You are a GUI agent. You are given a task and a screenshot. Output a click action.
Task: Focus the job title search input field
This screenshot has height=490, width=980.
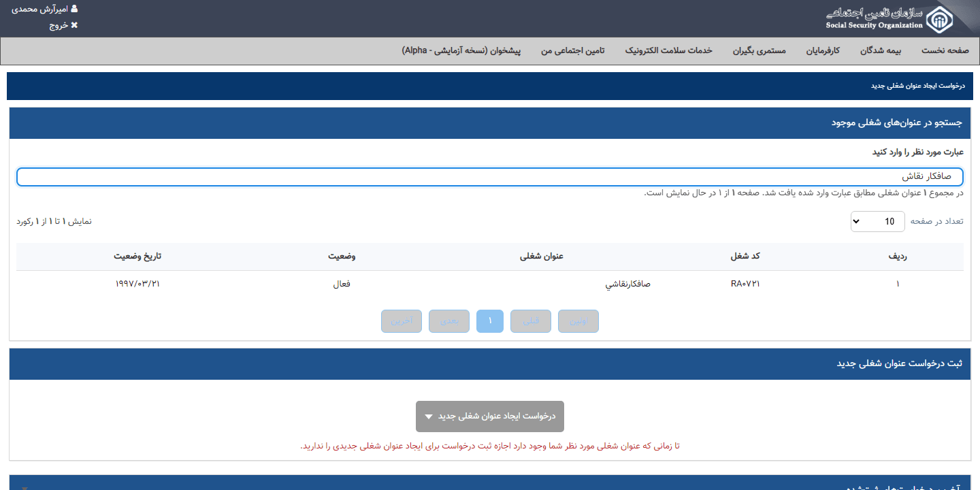490,177
